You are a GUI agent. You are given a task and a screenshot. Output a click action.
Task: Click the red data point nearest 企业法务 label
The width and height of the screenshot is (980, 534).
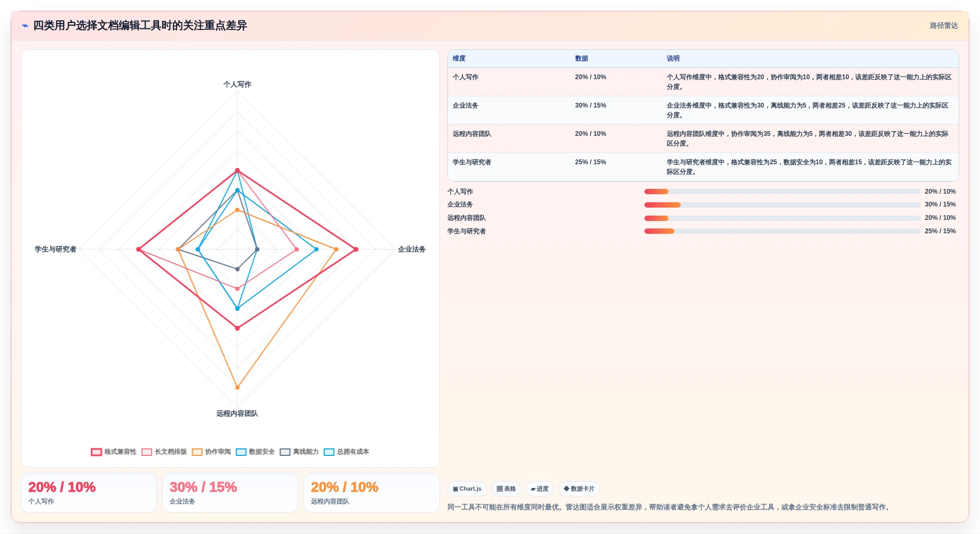coord(355,249)
